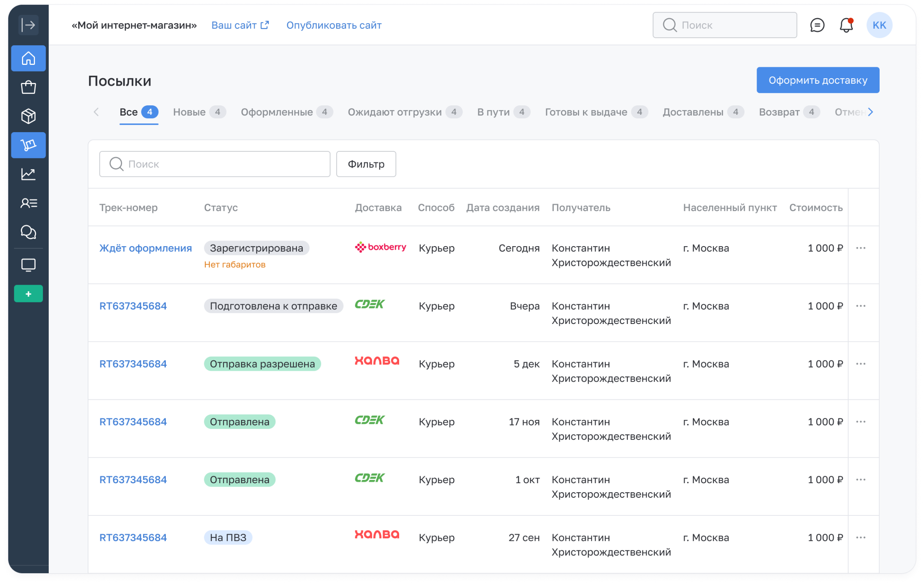Image resolution: width=924 pixels, height=585 pixels.
Task: Open the Home section in the sidebar
Action: point(28,59)
